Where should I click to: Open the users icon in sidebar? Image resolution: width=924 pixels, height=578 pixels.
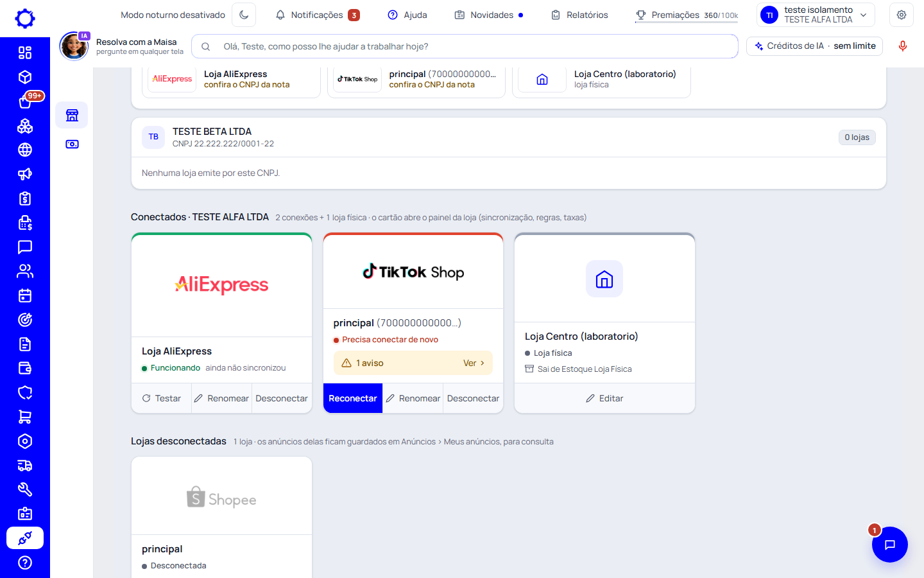point(25,271)
